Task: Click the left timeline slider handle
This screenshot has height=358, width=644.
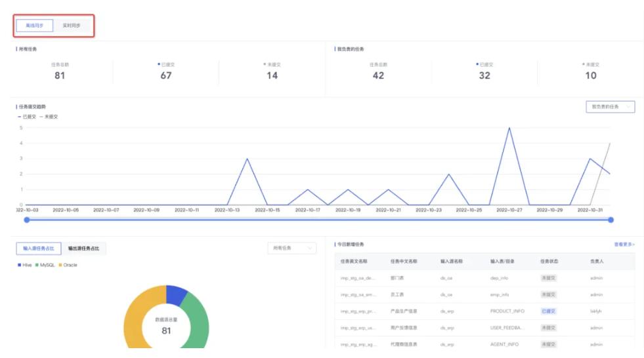Action: [x=27, y=220]
